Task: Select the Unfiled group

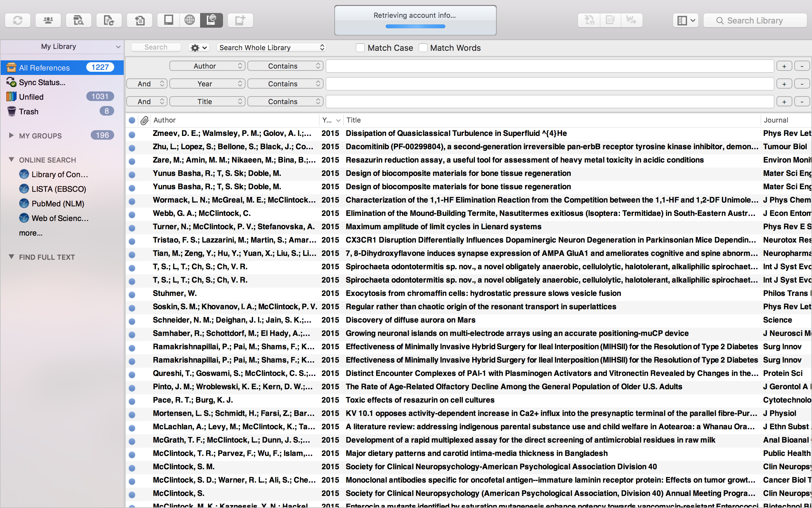Action: [x=62, y=97]
